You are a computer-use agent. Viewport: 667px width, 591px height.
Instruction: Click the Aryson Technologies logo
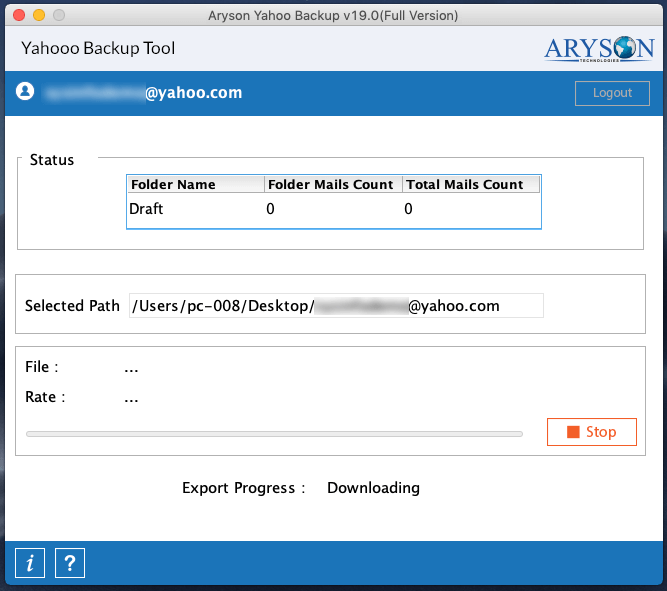[x=599, y=49]
